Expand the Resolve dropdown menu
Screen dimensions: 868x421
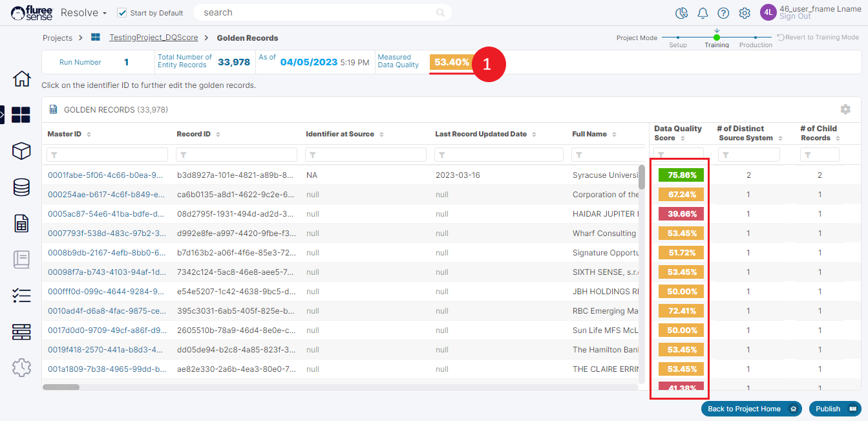84,13
